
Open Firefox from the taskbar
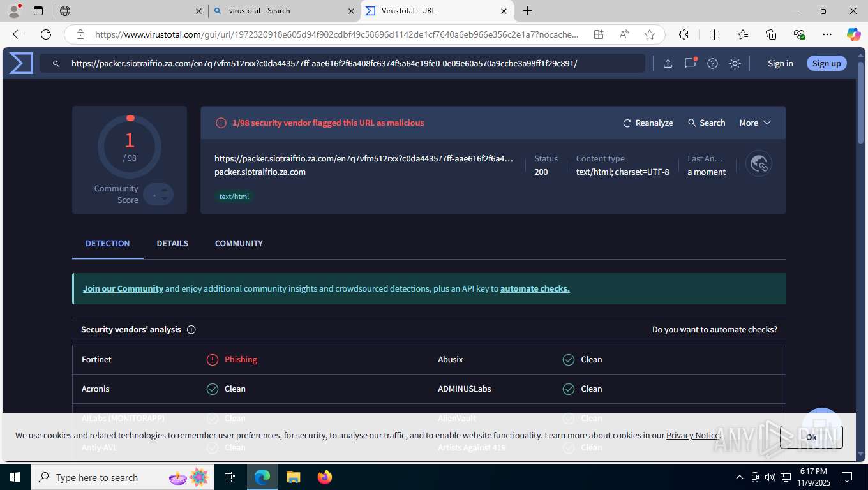(x=325, y=477)
